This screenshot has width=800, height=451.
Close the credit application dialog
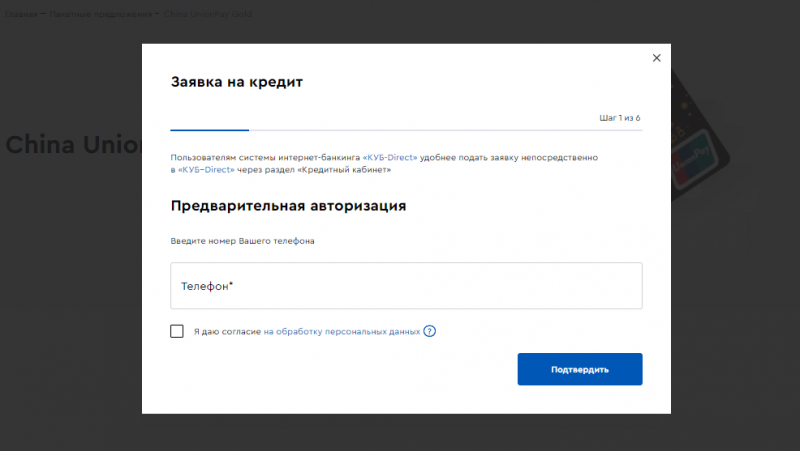pos(656,58)
